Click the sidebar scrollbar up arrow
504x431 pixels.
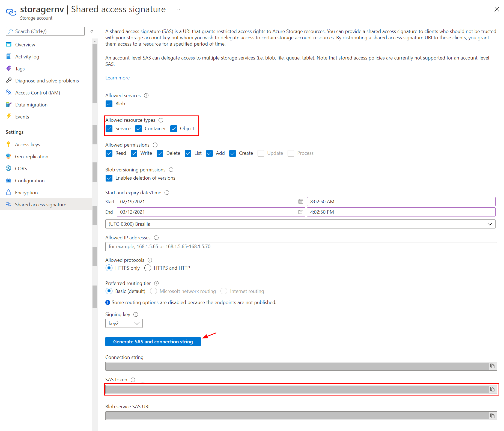click(95, 41)
